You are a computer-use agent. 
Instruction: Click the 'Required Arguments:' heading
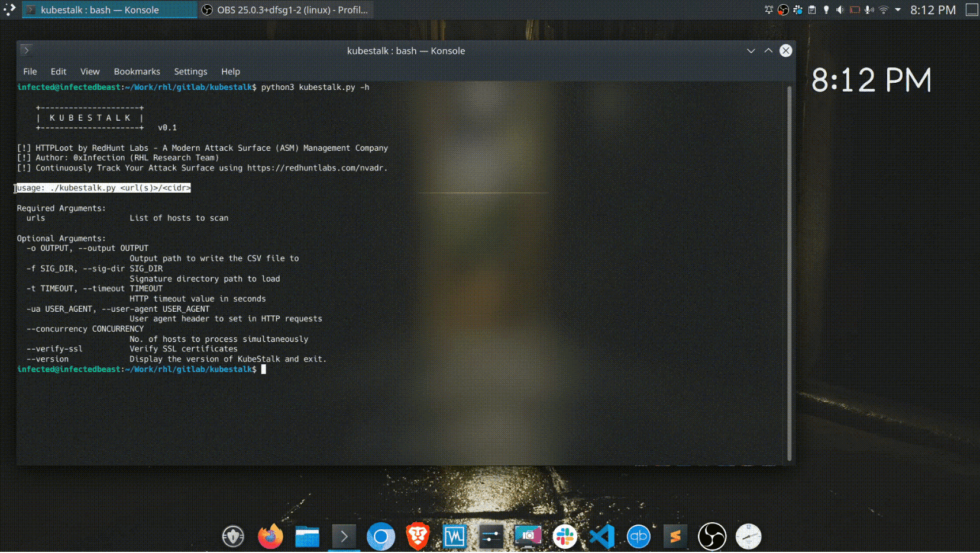pyautogui.click(x=62, y=208)
